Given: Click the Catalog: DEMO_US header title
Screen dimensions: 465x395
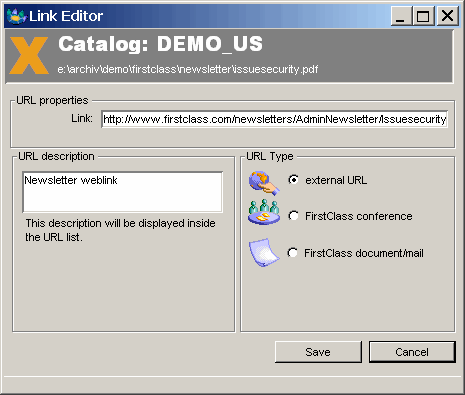Looking at the screenshot, I should (x=161, y=44).
